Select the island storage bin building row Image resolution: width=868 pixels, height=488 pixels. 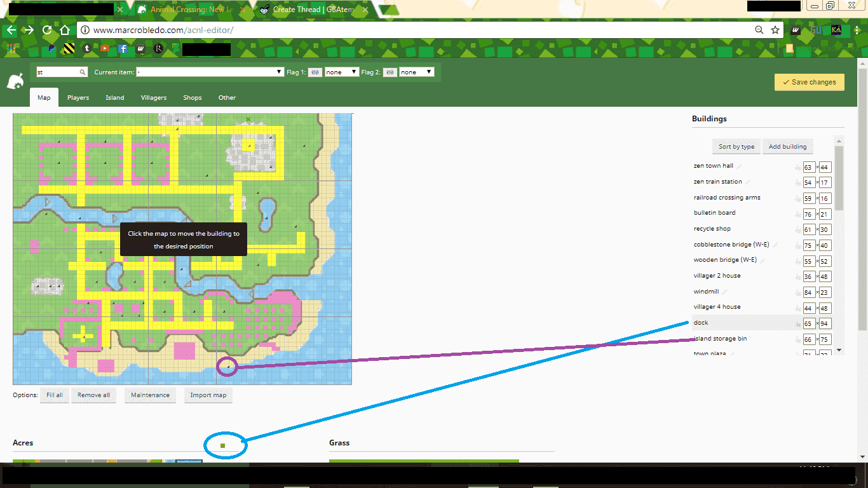point(763,339)
